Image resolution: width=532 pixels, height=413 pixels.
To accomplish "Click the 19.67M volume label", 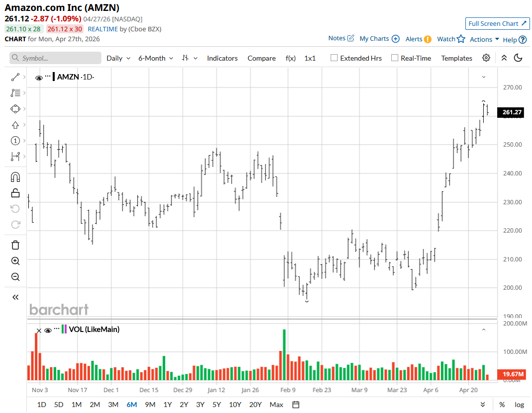I will click(x=512, y=374).
